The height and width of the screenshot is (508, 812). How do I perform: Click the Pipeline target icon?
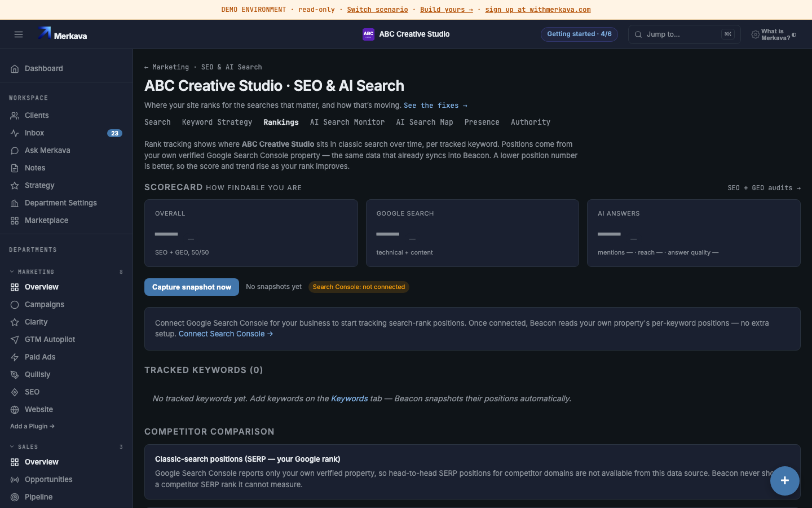[15, 497]
